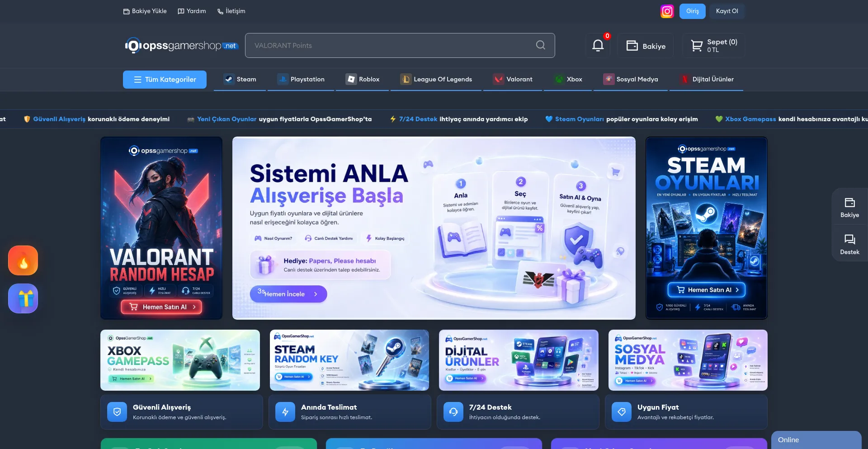Screen dimensions: 868x449
Task: Open the Yardım link
Action: (192, 11)
